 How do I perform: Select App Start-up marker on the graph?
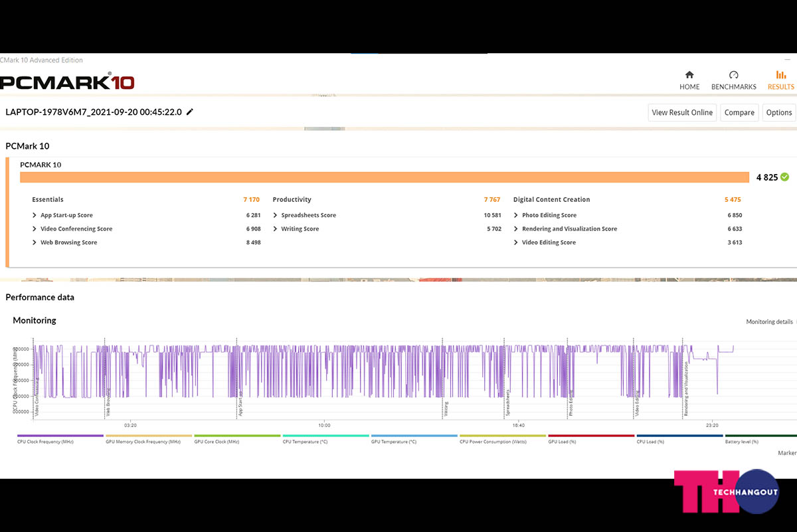tap(240, 404)
